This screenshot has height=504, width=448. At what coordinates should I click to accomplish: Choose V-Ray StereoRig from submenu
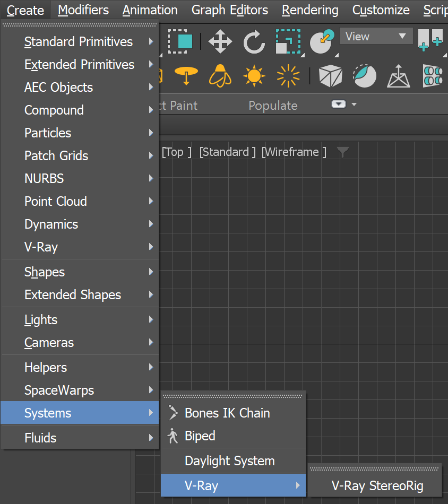(x=377, y=485)
